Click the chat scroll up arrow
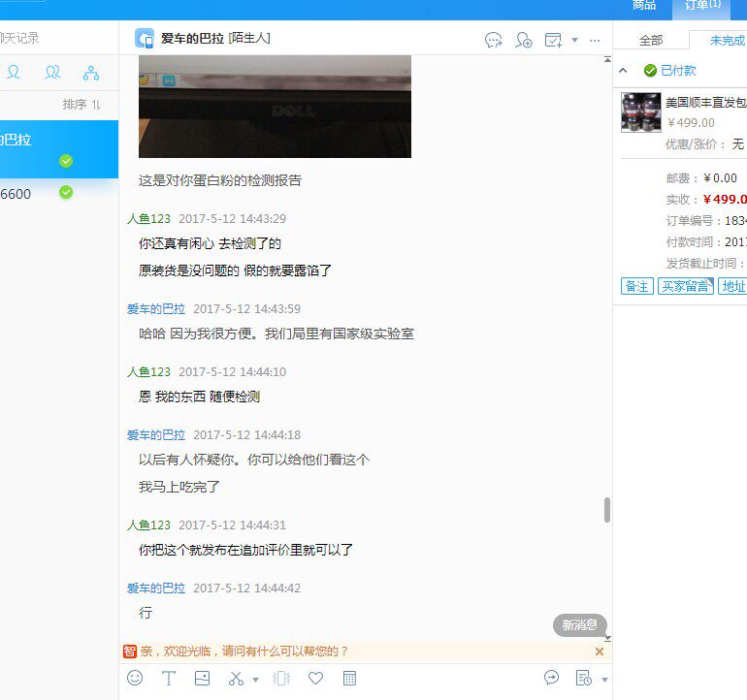747x700 pixels. pos(607,59)
